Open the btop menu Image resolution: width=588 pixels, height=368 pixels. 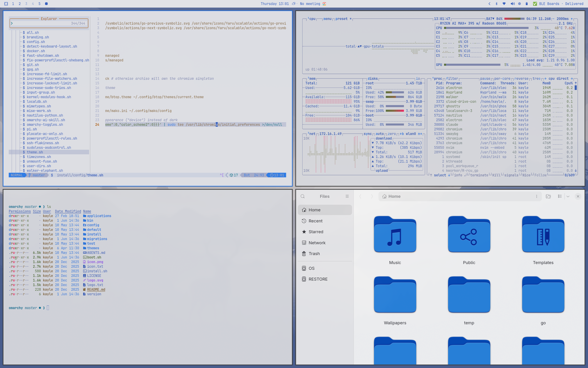327,19
